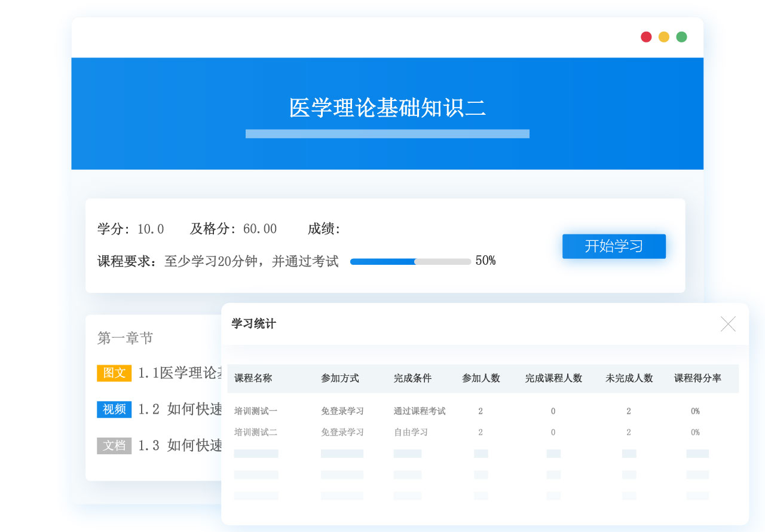
Task: Open chapter 1.1 医学理论 lesson
Action: click(x=179, y=373)
